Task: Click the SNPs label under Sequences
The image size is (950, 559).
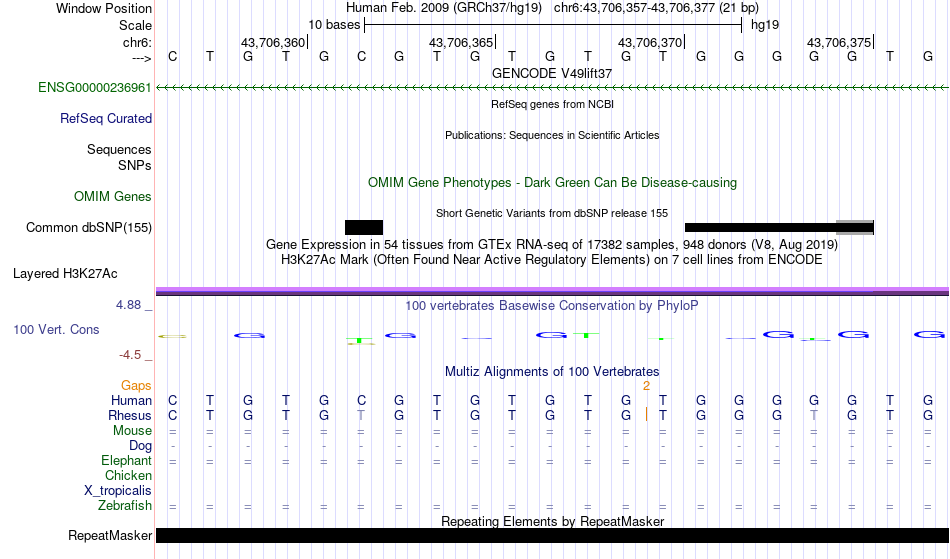Action: pyautogui.click(x=135, y=165)
